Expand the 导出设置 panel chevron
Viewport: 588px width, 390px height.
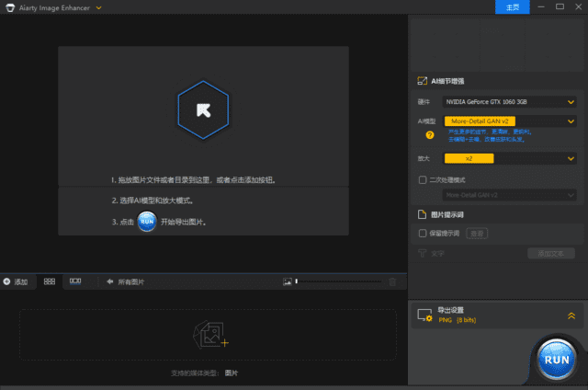tap(571, 315)
